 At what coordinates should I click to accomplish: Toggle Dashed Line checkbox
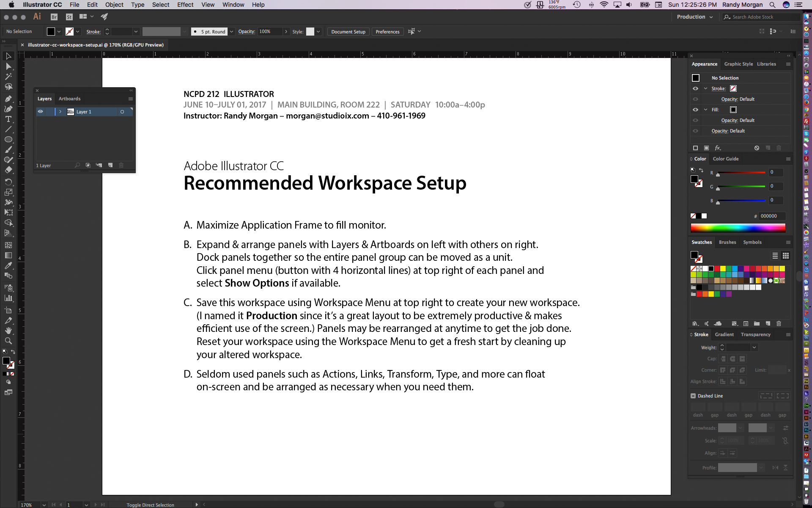(693, 396)
